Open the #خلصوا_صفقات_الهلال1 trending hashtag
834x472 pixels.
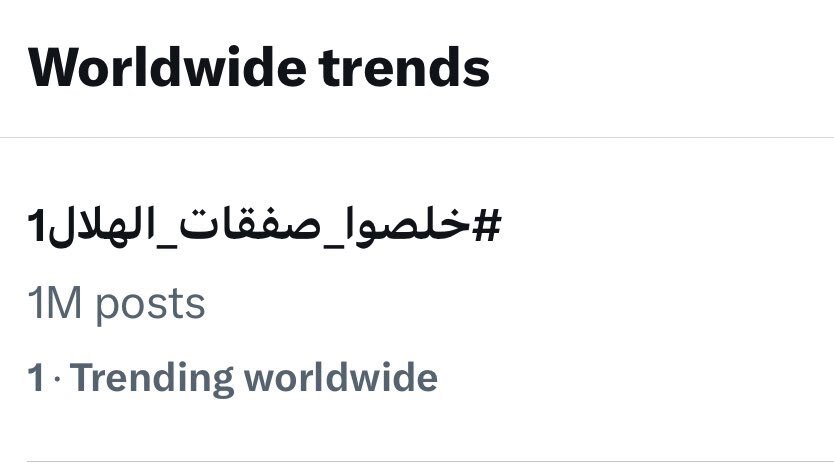coord(264,228)
